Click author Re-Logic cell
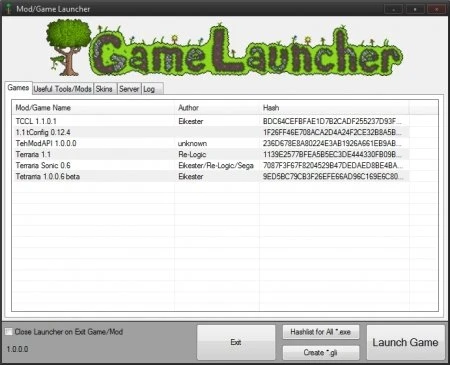Viewport: 450px width, 365px height. [x=192, y=154]
